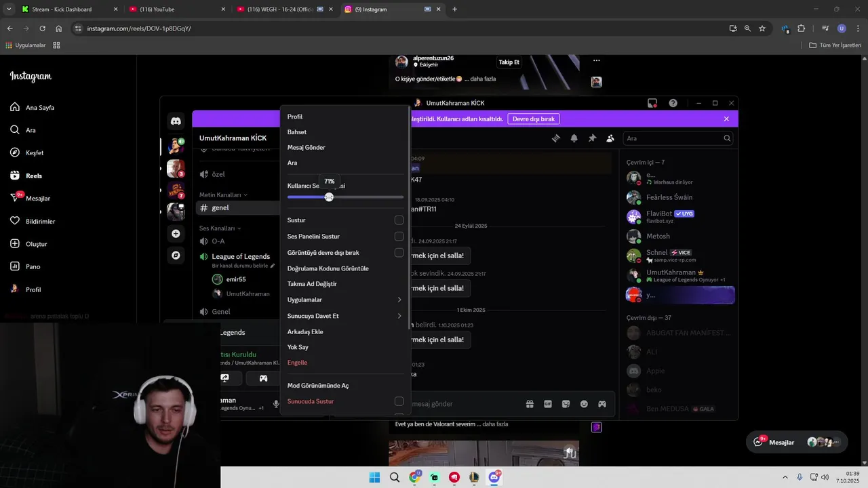The image size is (868, 488).
Task: Open notification settings bell in Discord header
Action: click(574, 138)
